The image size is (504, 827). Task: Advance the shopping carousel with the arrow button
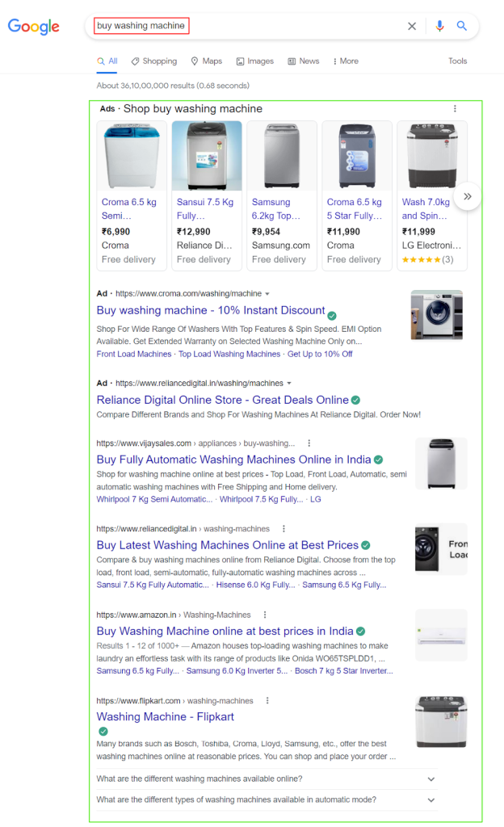coord(467,197)
